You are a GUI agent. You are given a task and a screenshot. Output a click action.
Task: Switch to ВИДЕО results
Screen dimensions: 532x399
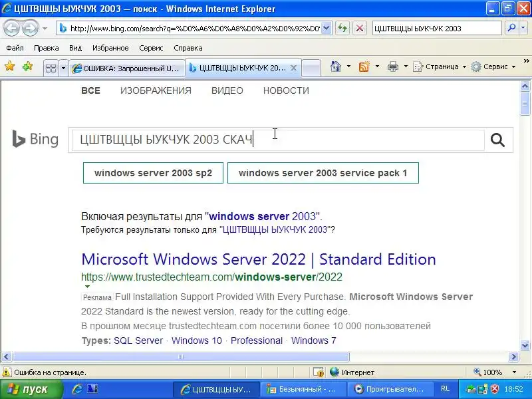click(227, 90)
